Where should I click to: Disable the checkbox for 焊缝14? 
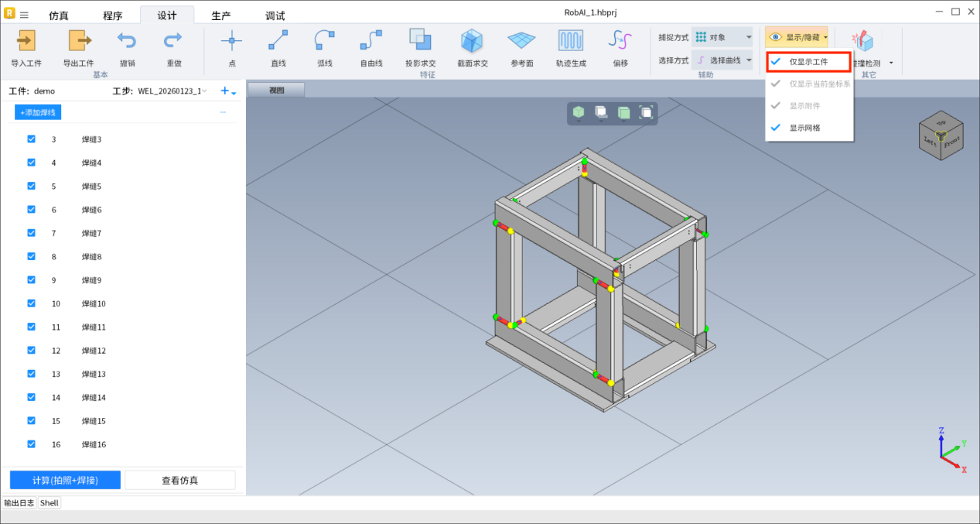tap(32, 397)
